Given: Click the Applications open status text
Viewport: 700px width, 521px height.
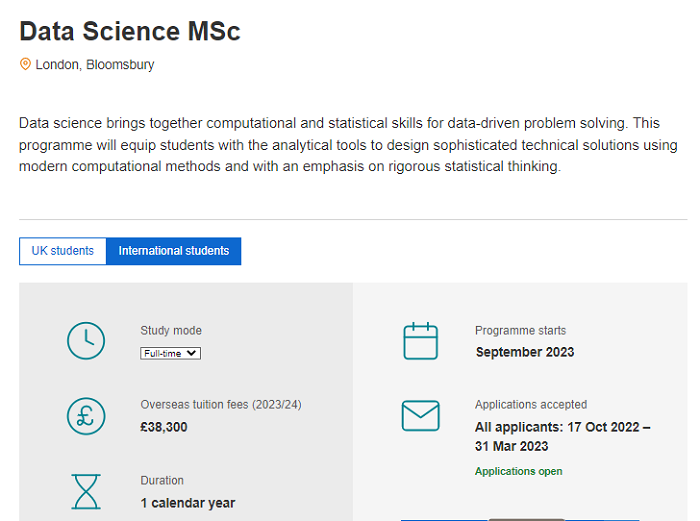Looking at the screenshot, I should pyautogui.click(x=518, y=471).
